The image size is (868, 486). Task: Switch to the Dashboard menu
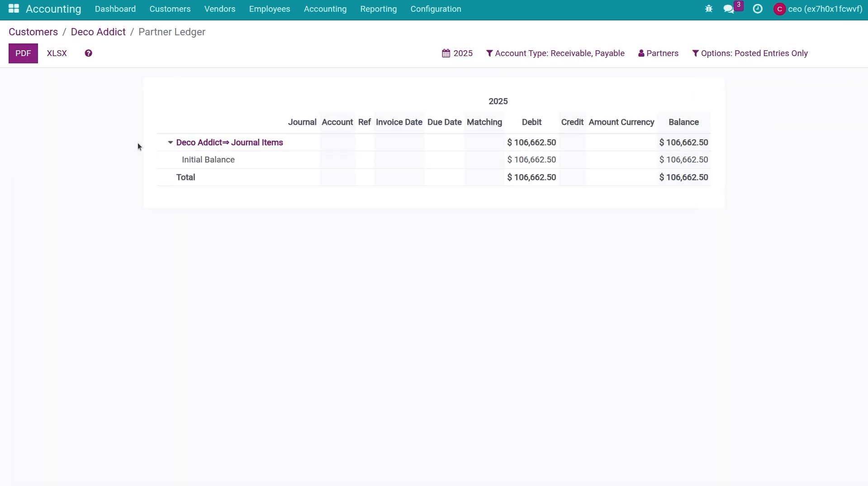point(115,9)
